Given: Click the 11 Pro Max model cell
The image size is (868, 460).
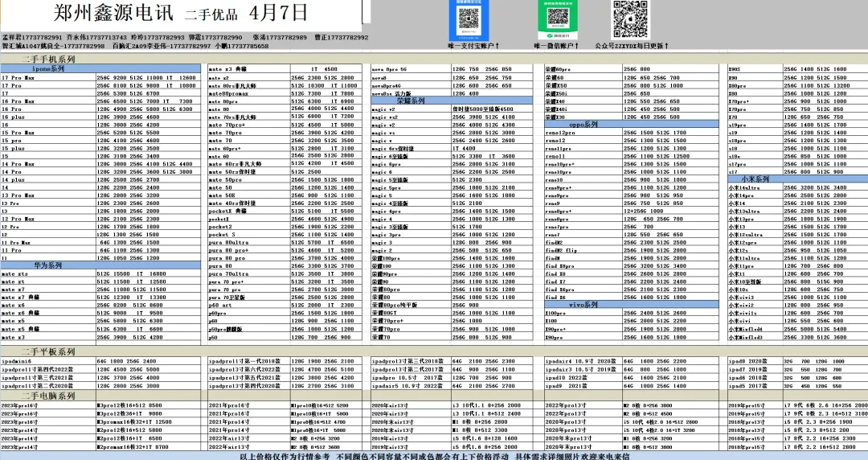Looking at the screenshot, I should [x=48, y=242].
